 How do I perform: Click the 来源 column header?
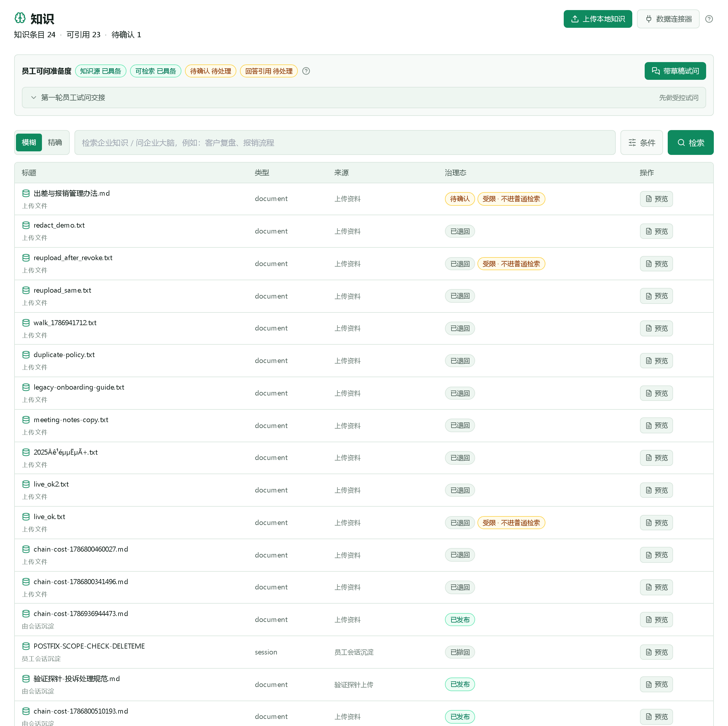pyautogui.click(x=341, y=173)
